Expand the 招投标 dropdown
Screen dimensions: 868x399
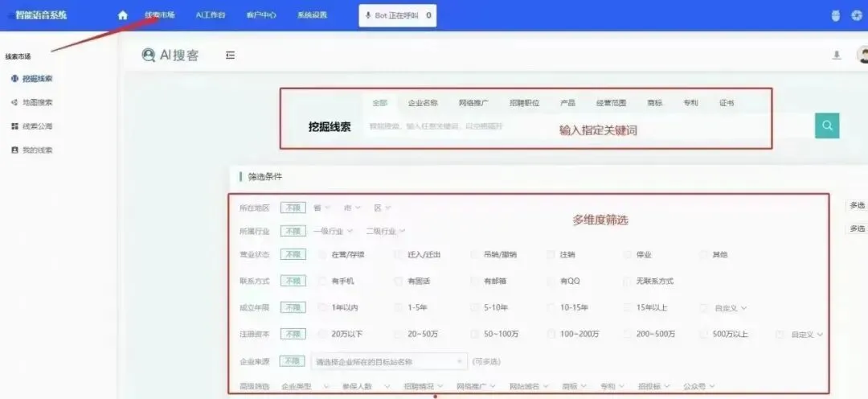(653, 386)
